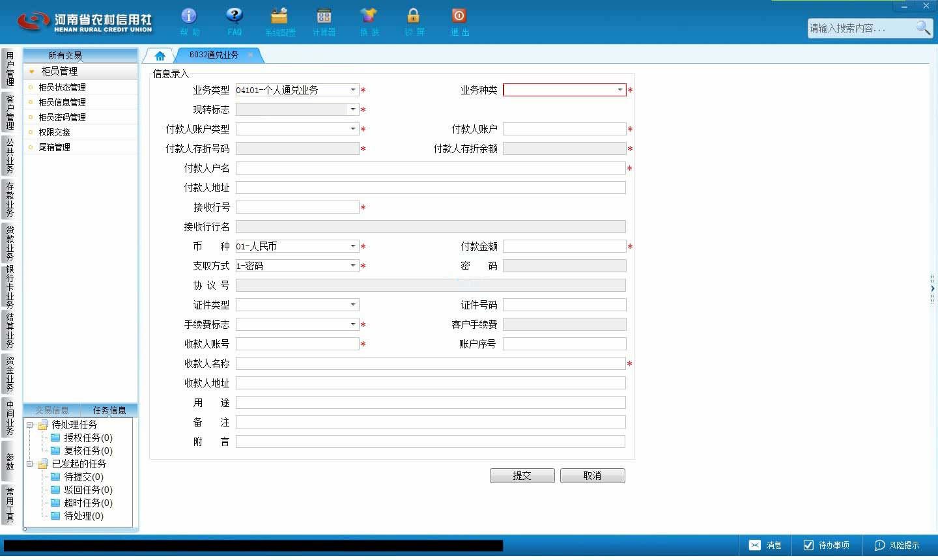The height and width of the screenshot is (560, 938).
Task: Collapse the 柜员管理 section arrow
Action: [x=31, y=72]
